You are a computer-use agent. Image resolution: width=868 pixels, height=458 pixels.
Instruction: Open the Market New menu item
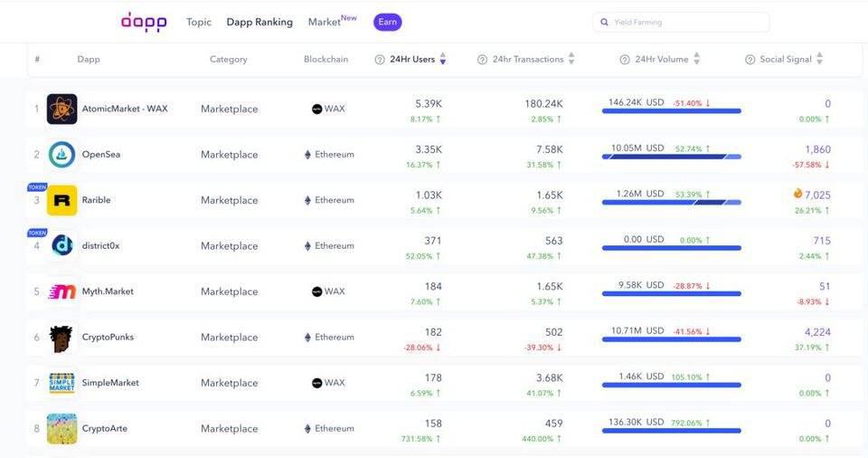(332, 21)
